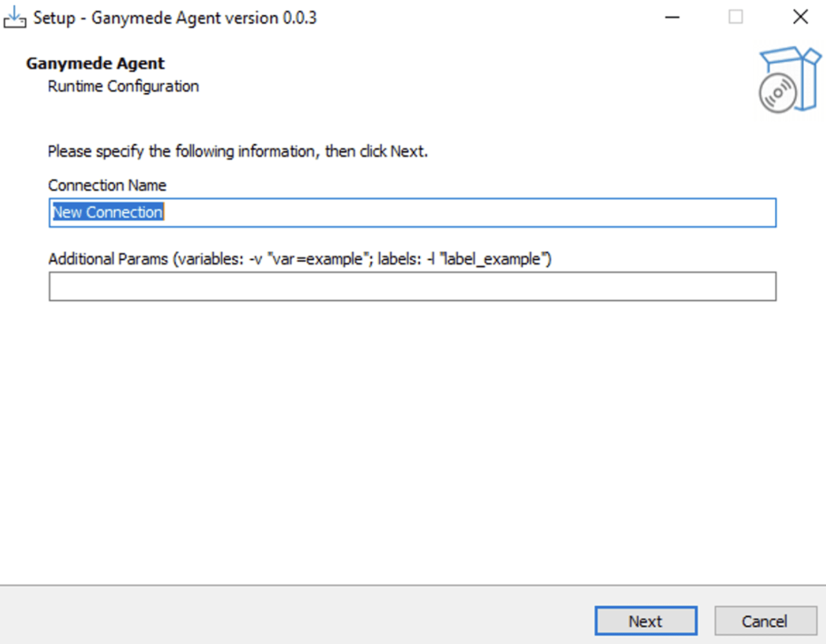The image size is (826, 644).
Task: Click into the Additional Params text box
Action: [412, 287]
